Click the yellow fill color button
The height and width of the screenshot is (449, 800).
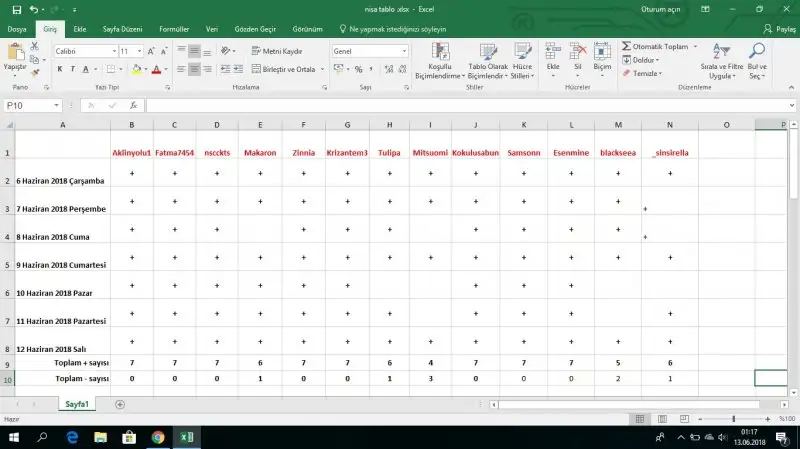(x=135, y=69)
